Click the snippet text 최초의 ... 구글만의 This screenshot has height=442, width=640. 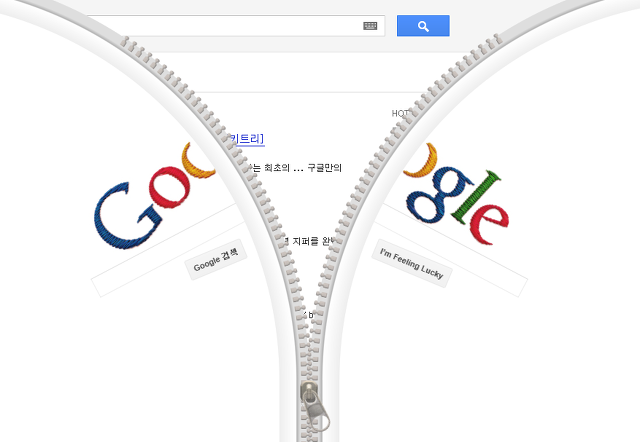(303, 168)
